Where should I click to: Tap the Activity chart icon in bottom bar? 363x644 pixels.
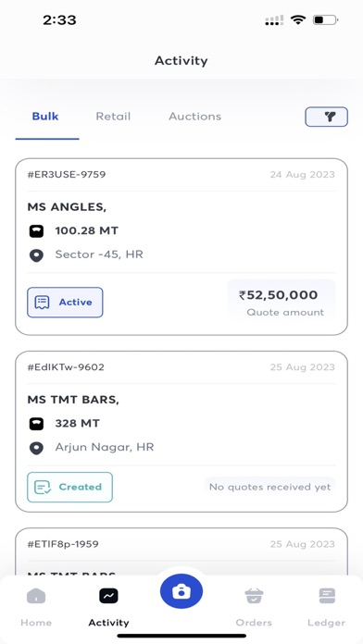click(108, 596)
